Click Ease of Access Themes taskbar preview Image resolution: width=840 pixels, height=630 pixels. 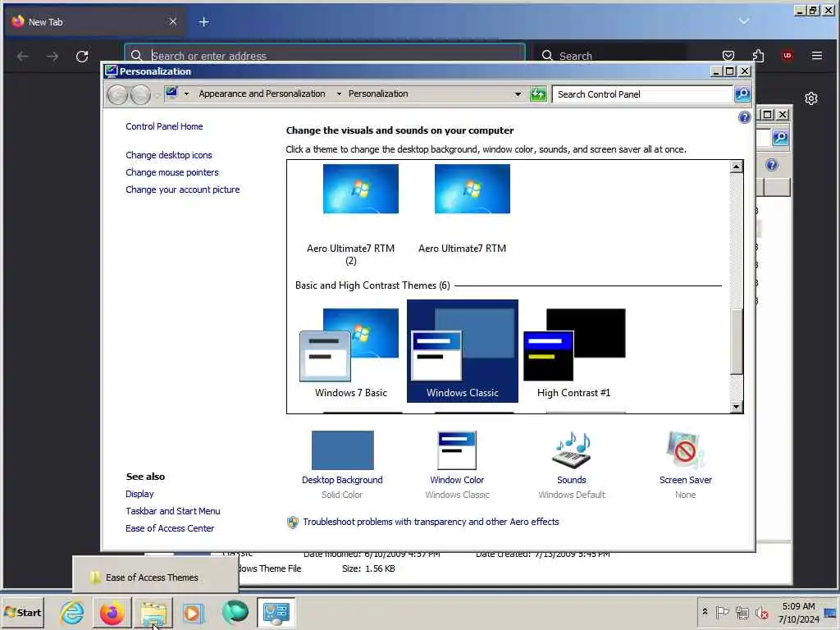click(155, 577)
